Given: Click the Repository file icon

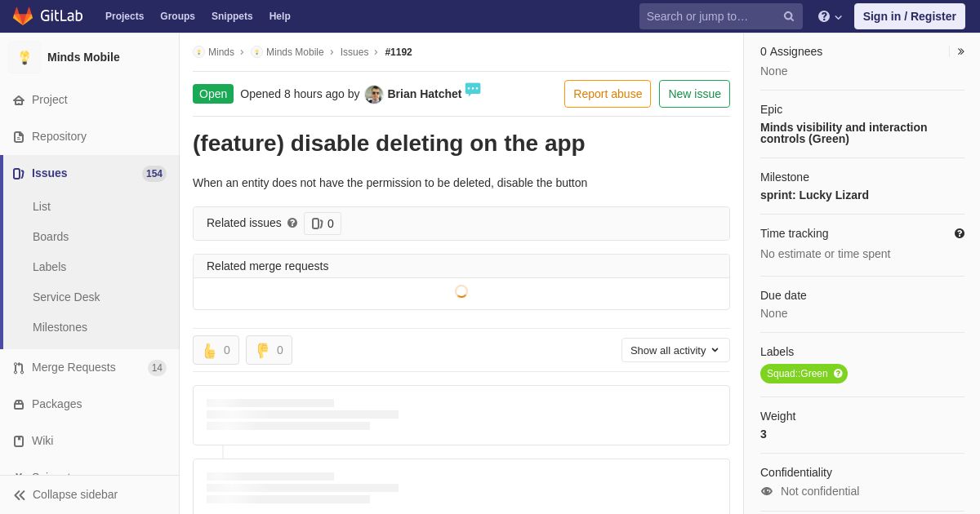Looking at the screenshot, I should tap(19, 137).
